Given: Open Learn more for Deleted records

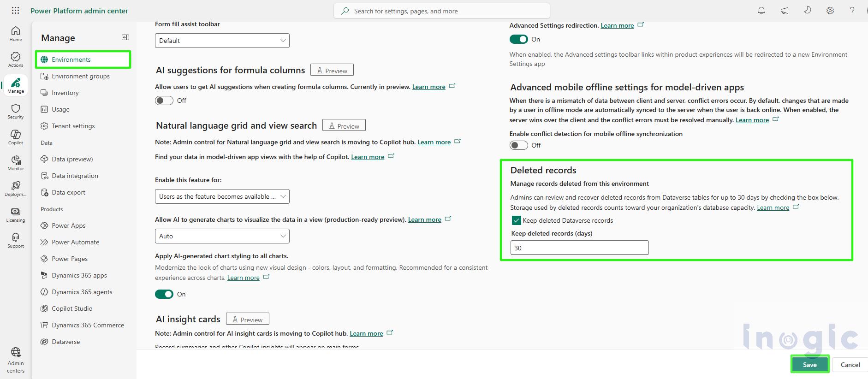Looking at the screenshot, I should coord(773,207).
